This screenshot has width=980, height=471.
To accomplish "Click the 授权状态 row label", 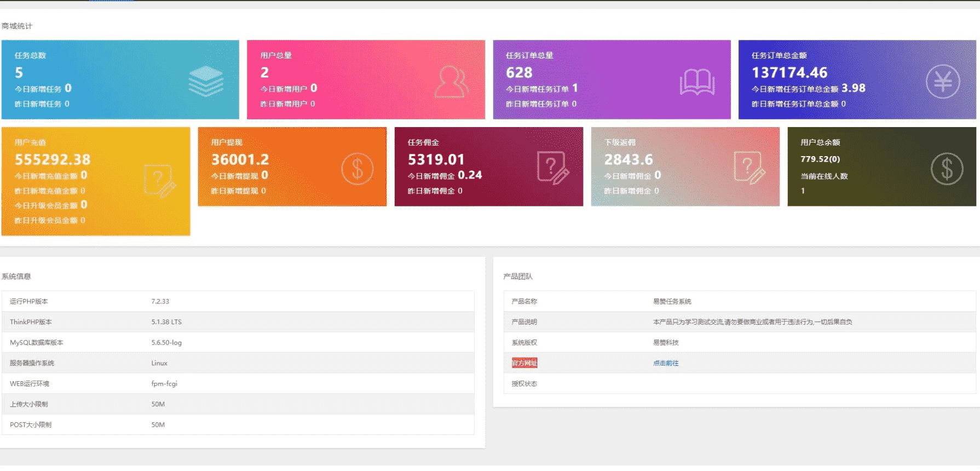I will pyautogui.click(x=524, y=383).
